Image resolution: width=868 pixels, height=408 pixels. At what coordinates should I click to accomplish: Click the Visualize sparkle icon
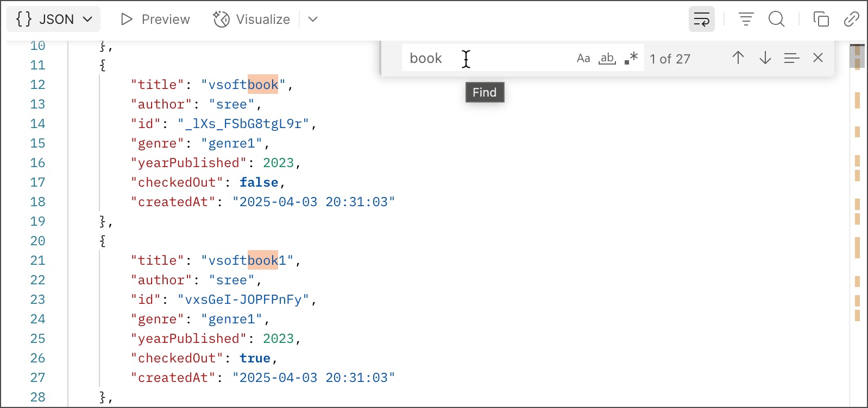(221, 20)
